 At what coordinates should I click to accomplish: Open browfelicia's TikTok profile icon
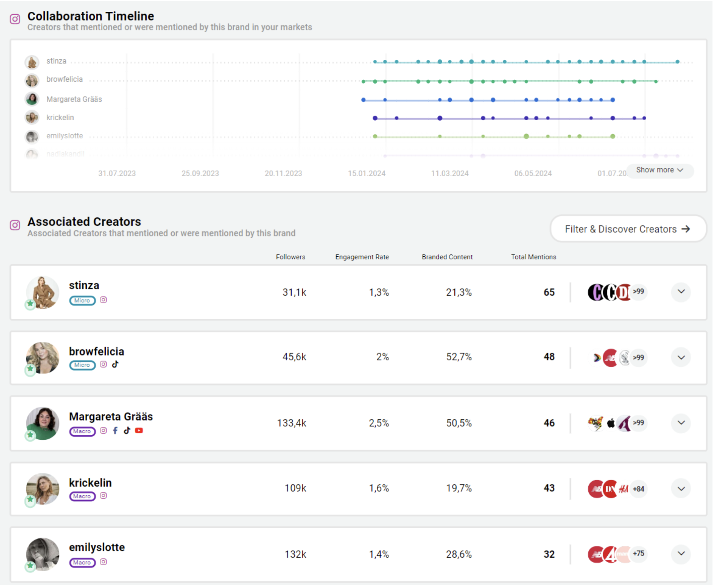[115, 364]
